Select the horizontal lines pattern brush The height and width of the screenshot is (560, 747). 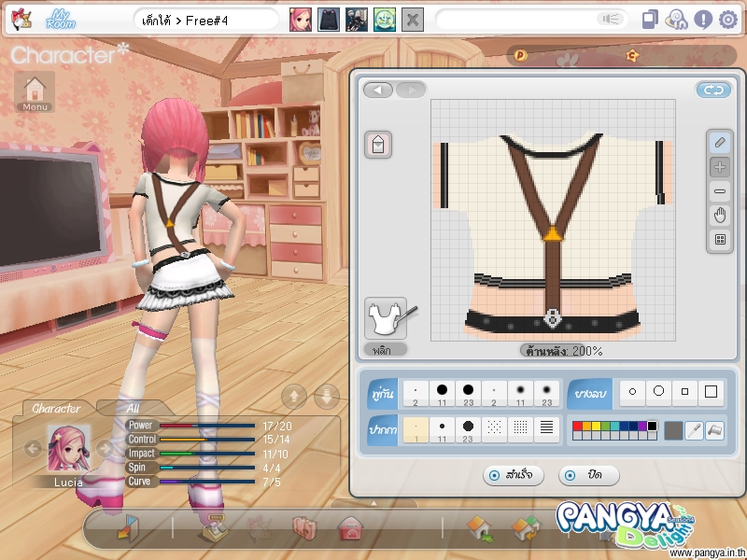click(x=546, y=430)
